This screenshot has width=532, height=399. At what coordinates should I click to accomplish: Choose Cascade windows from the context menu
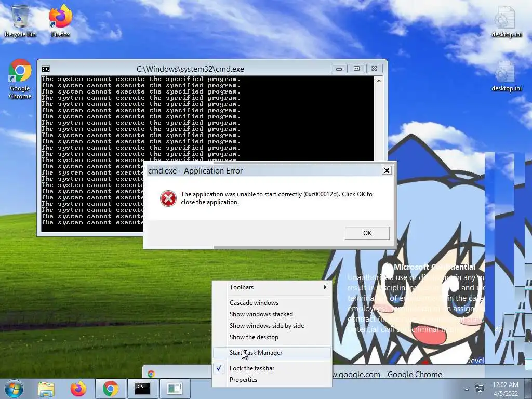click(x=272, y=303)
